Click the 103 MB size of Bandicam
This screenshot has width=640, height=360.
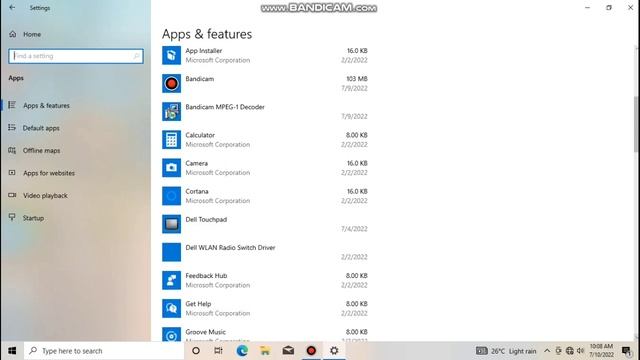point(357,79)
